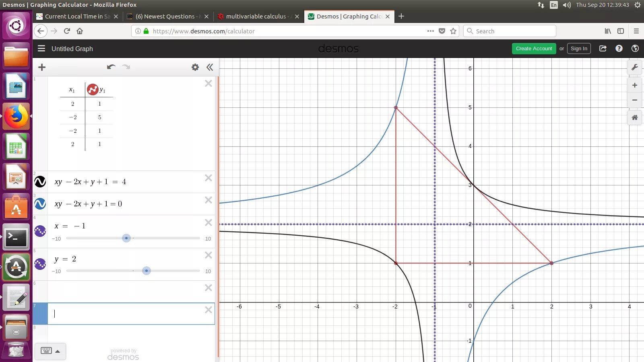The width and height of the screenshot is (644, 362).
Task: Click the x slider handle
Action: [x=126, y=238]
